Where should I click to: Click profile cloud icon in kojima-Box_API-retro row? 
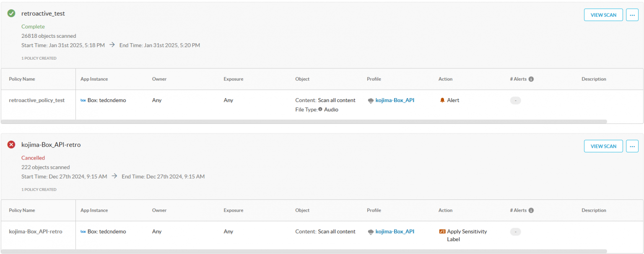[371, 232]
